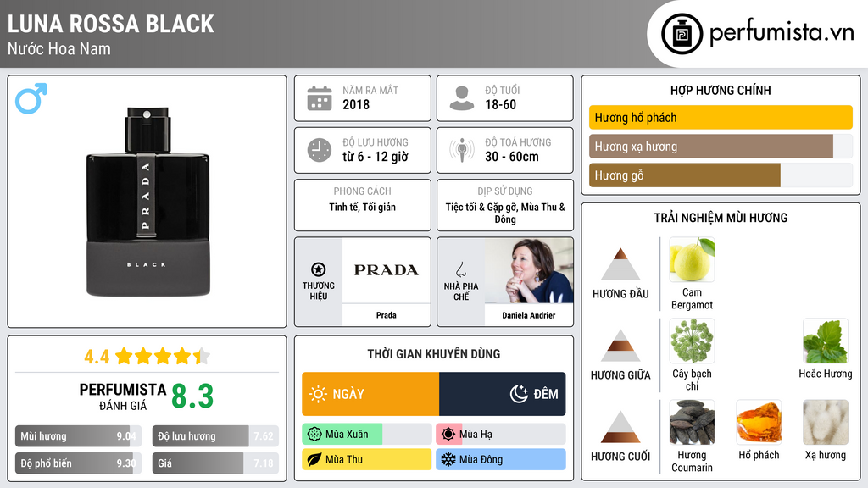
Task: Click the person icon for age range
Action: (461, 98)
